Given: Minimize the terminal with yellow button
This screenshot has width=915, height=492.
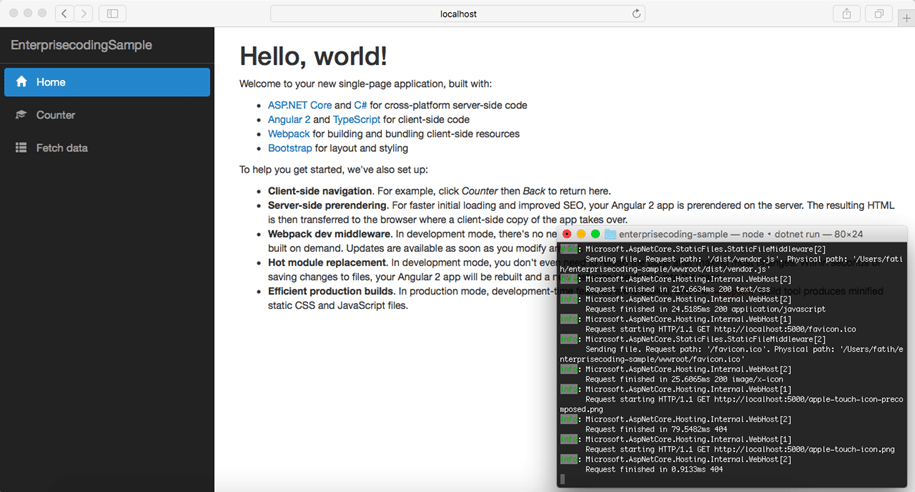Looking at the screenshot, I should [x=581, y=234].
